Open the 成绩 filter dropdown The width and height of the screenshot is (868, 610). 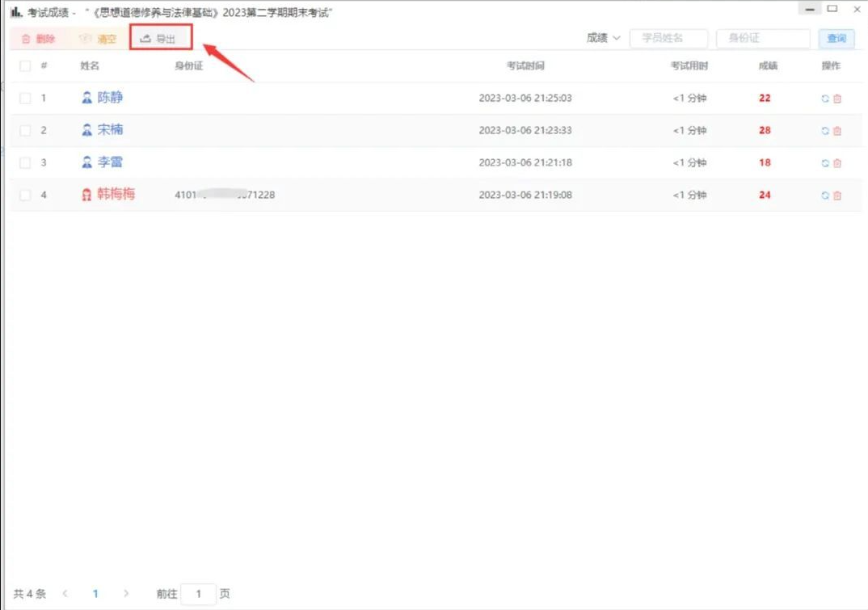click(x=604, y=38)
